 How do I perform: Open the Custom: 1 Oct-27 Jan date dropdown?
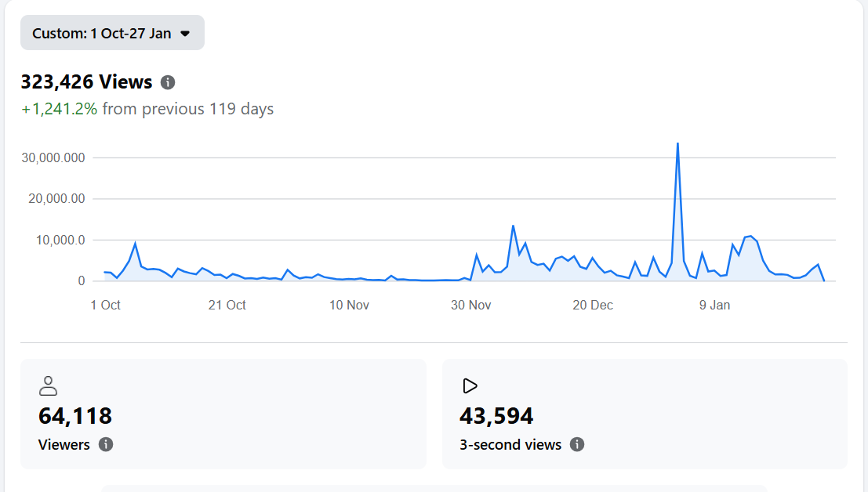(x=102, y=34)
